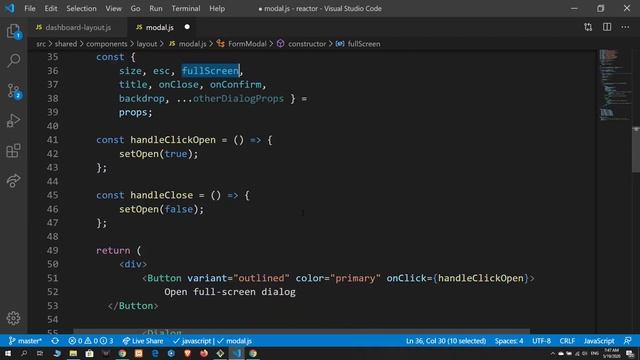Open the Explorer view in the activity bar
The height and width of the screenshot is (360, 640).
(13, 31)
